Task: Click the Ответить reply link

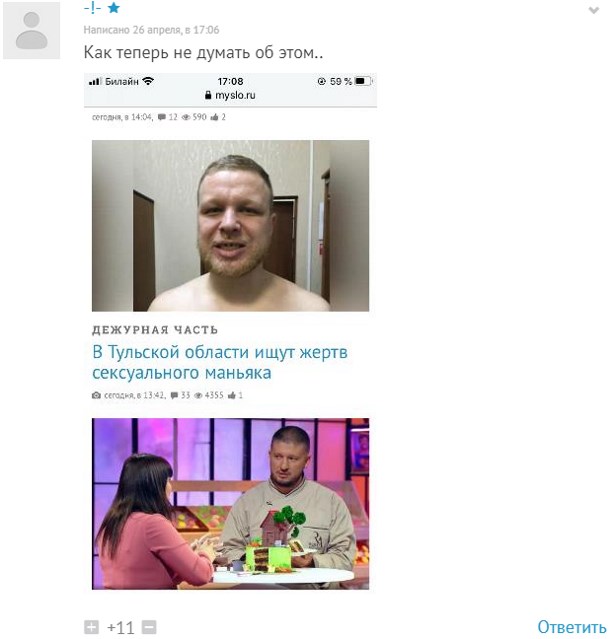Action: point(571,627)
